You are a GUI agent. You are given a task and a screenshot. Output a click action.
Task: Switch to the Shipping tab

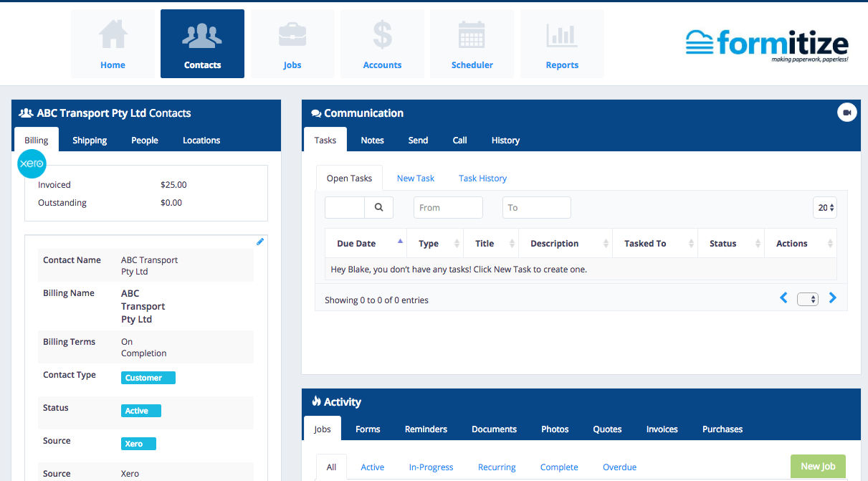click(x=90, y=141)
